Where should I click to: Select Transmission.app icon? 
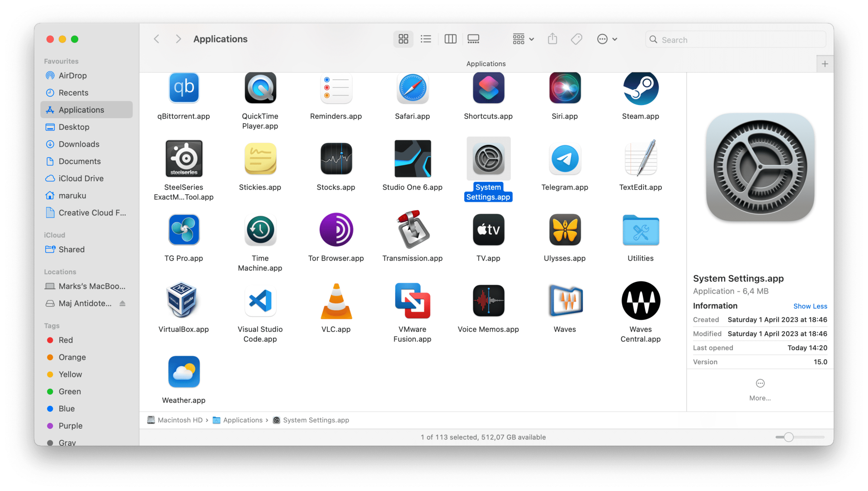click(412, 229)
